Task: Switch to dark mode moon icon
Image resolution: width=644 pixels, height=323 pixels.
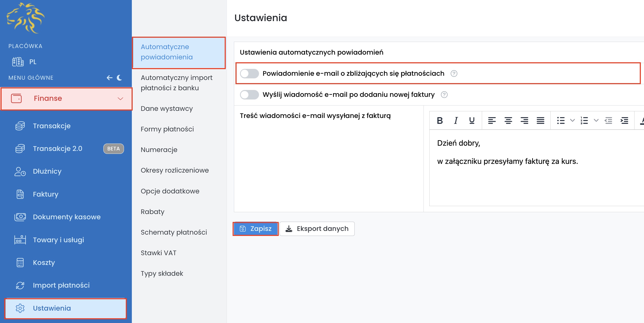Action: coord(119,78)
